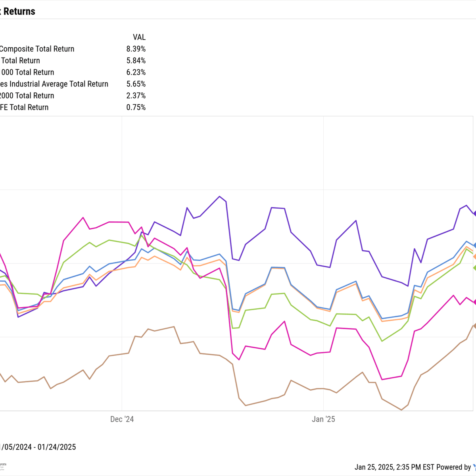This screenshot has height=476, width=476.
Task: Click the 0.75% legend value
Action: (136, 107)
